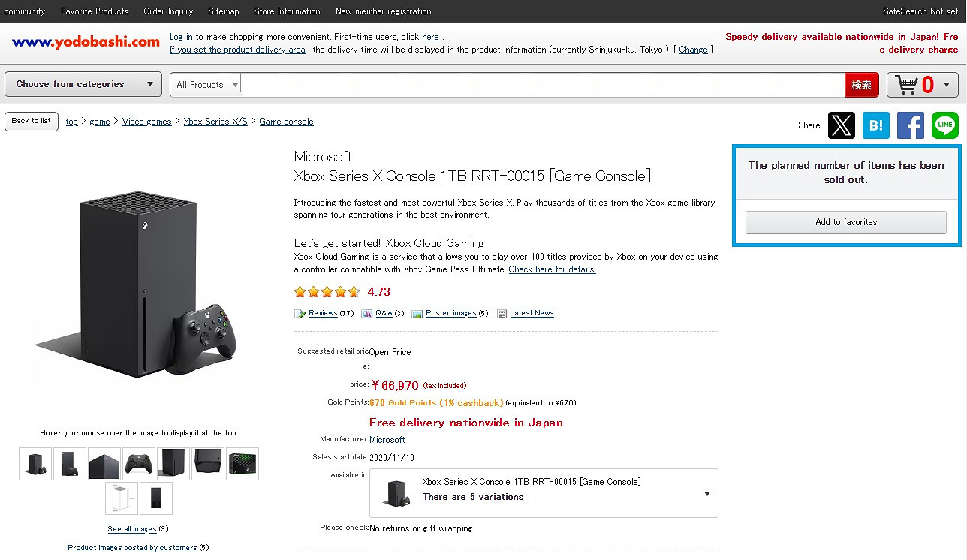
Task: Open the Store Information menu item
Action: click(x=287, y=11)
